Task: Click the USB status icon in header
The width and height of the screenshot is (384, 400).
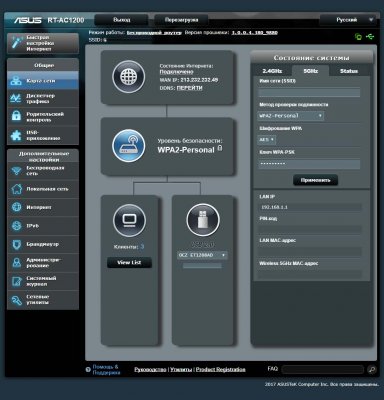Action: point(370,36)
